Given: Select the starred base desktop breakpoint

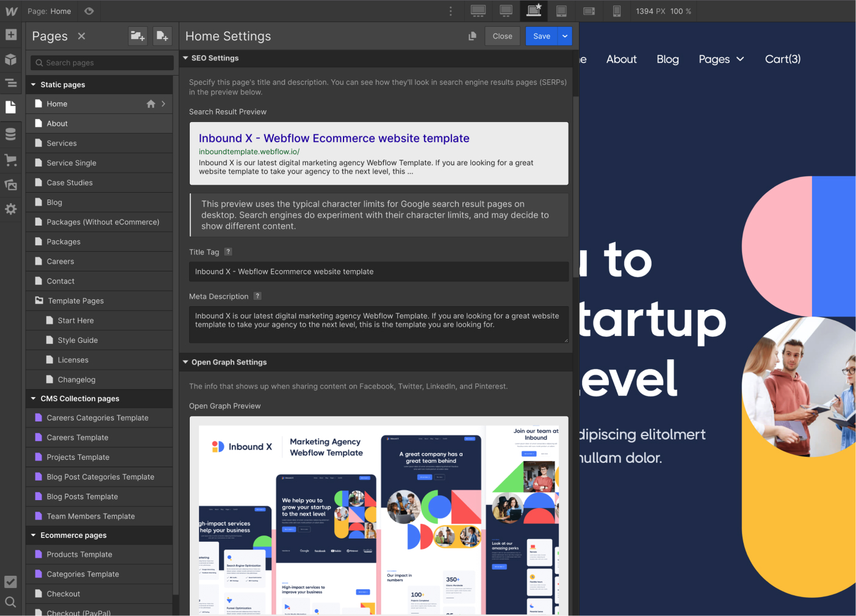Looking at the screenshot, I should pos(534,11).
